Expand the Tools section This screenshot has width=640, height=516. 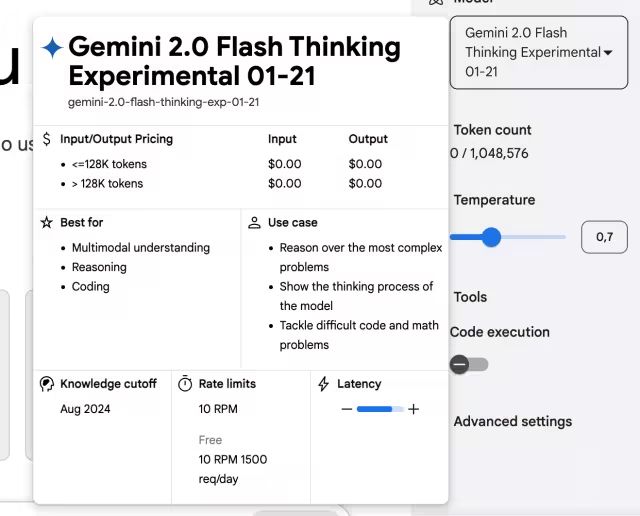tap(470, 297)
